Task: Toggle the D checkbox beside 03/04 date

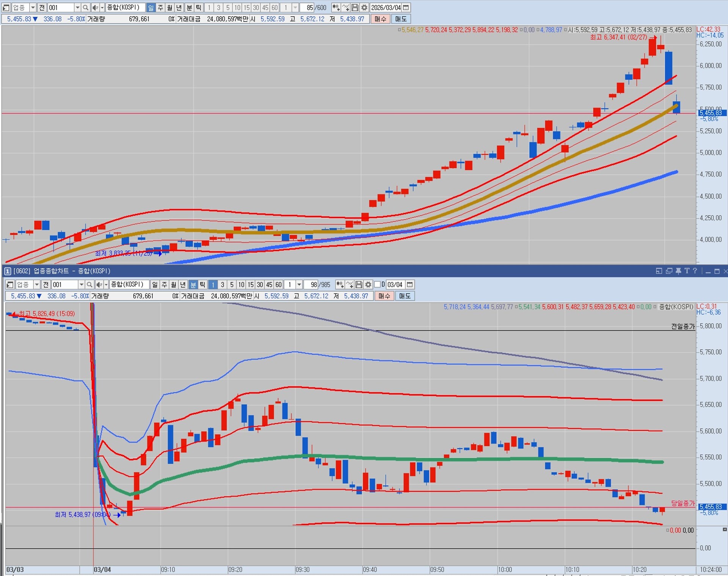Action: point(377,284)
